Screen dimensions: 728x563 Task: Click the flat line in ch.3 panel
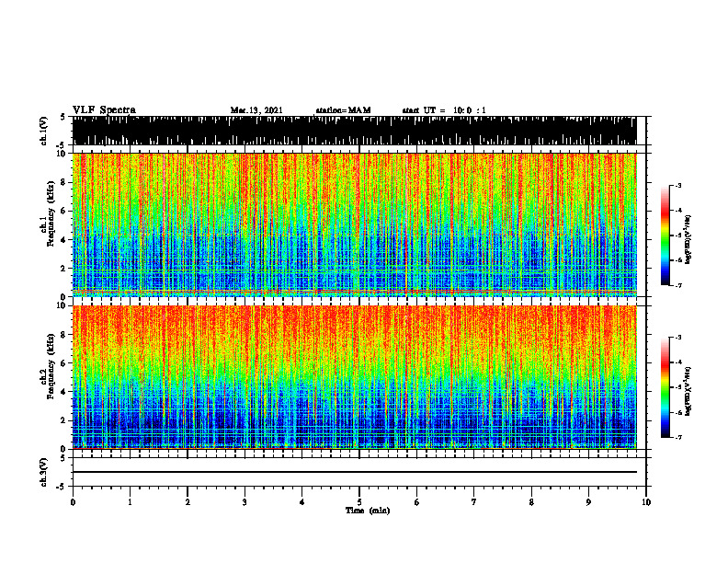tap(354, 472)
